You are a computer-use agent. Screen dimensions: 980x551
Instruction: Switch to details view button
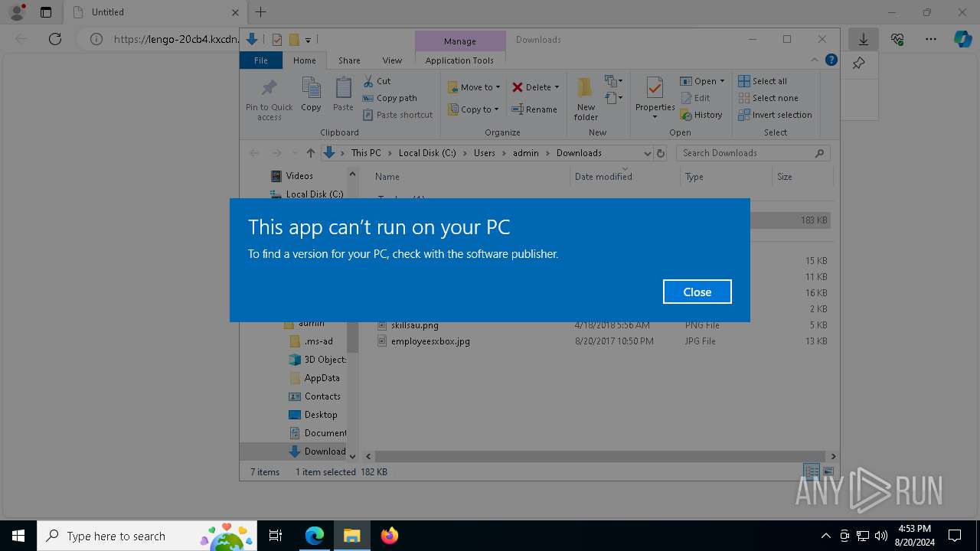pos(811,472)
